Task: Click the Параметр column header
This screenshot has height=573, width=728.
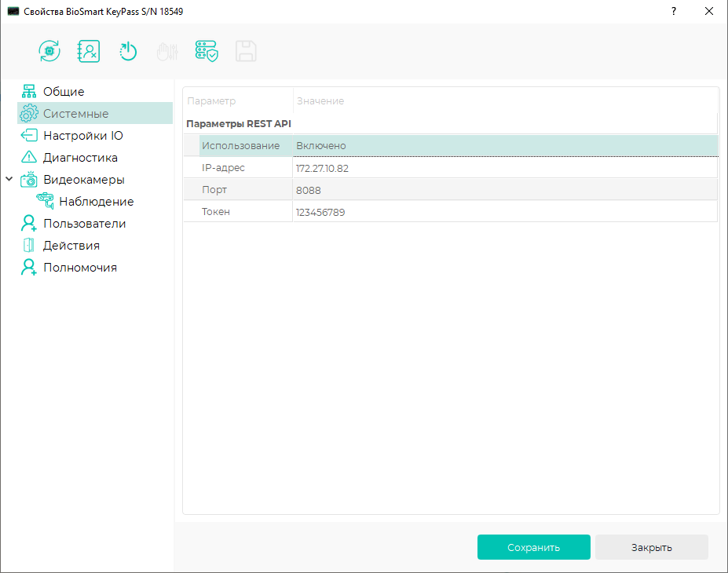Action: (x=211, y=100)
